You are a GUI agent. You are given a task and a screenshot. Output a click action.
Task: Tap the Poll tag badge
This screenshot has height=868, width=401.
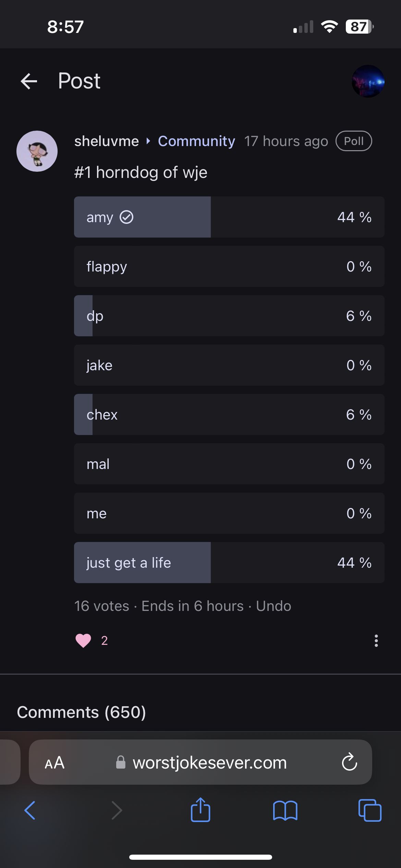(x=354, y=141)
